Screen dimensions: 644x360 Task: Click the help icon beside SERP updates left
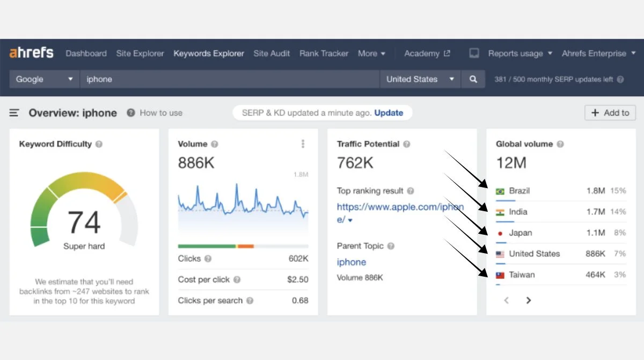620,79
